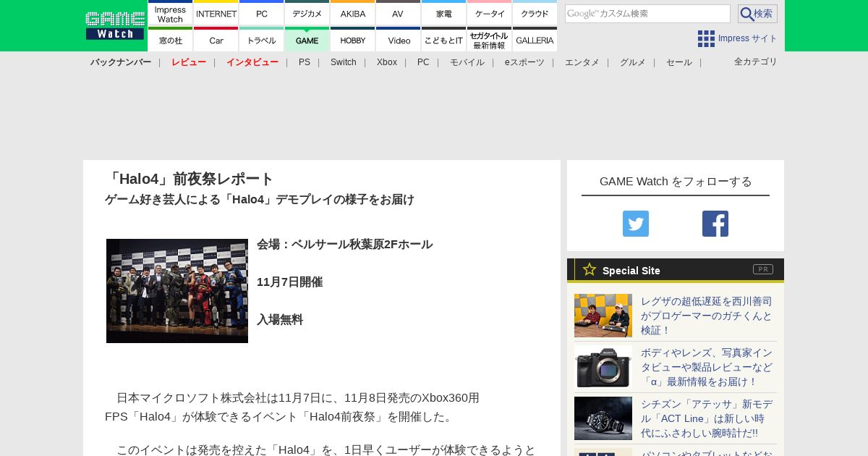Open the GALLERIA network tab
Viewport: 868px width, 456px height.
[x=535, y=40]
